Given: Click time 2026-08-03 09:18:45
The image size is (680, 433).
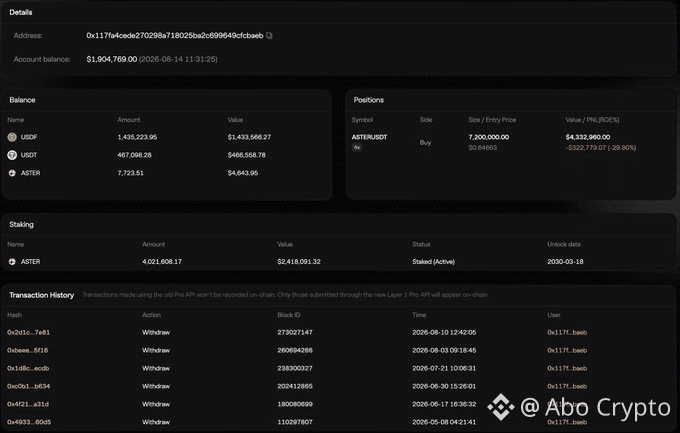Looking at the screenshot, I should (444, 350).
